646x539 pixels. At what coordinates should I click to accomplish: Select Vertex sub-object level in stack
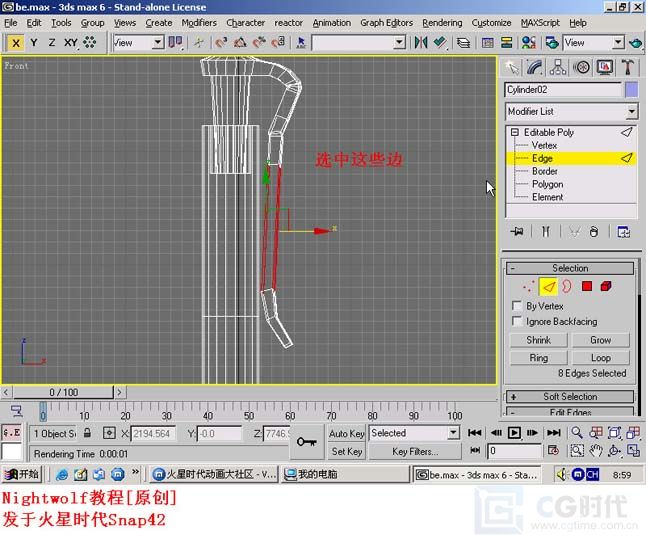pos(544,145)
